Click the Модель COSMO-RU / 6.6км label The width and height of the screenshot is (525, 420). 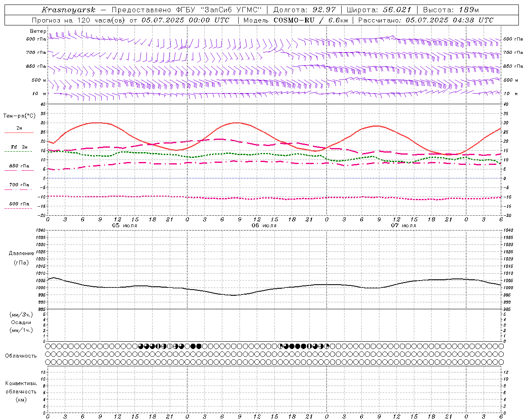(295, 20)
